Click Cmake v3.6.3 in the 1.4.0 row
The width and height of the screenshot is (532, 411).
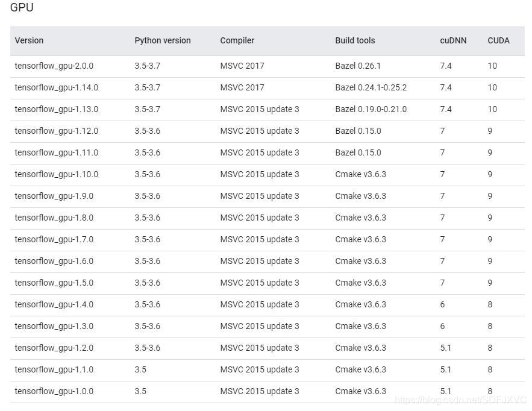(x=361, y=305)
